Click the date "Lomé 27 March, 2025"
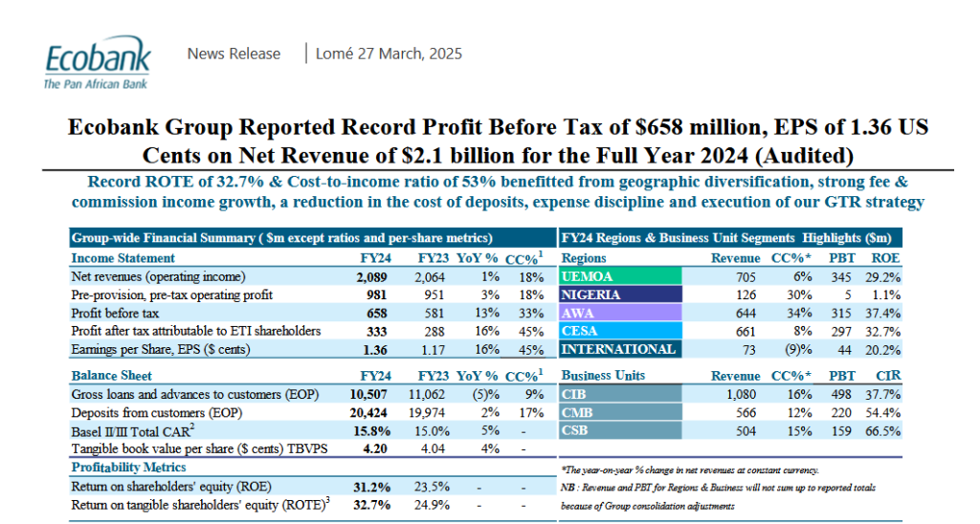Viewport: 980px width, 524px height. click(x=389, y=54)
